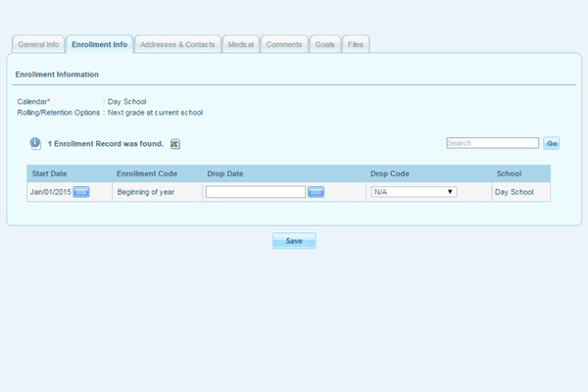Sort by the Start Date column header
The height and width of the screenshot is (392, 588).
click(x=49, y=173)
